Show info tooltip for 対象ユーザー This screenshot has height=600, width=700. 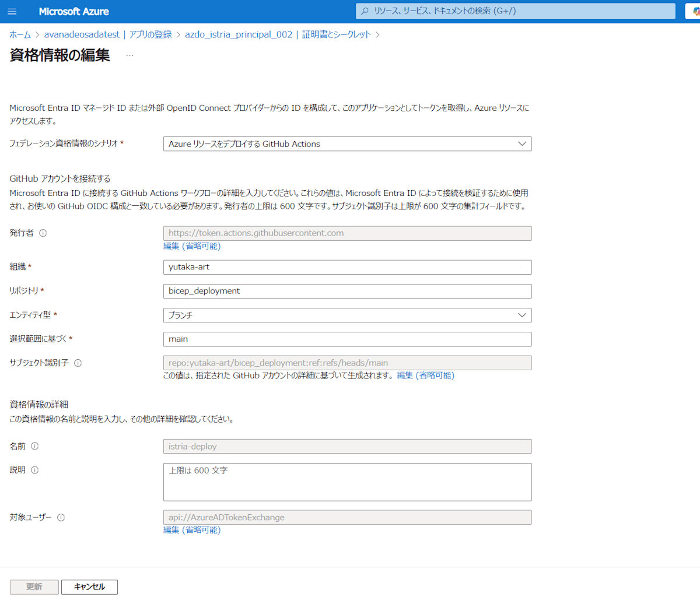click(61, 518)
